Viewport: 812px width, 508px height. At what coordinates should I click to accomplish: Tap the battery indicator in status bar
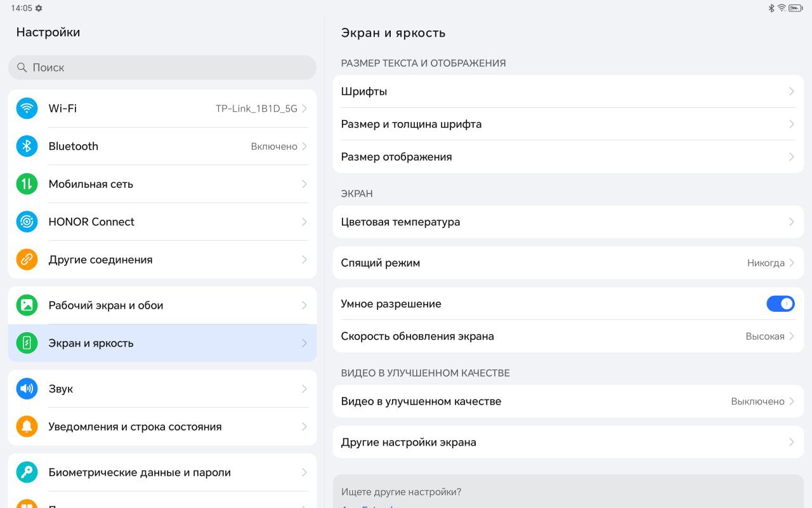point(796,8)
